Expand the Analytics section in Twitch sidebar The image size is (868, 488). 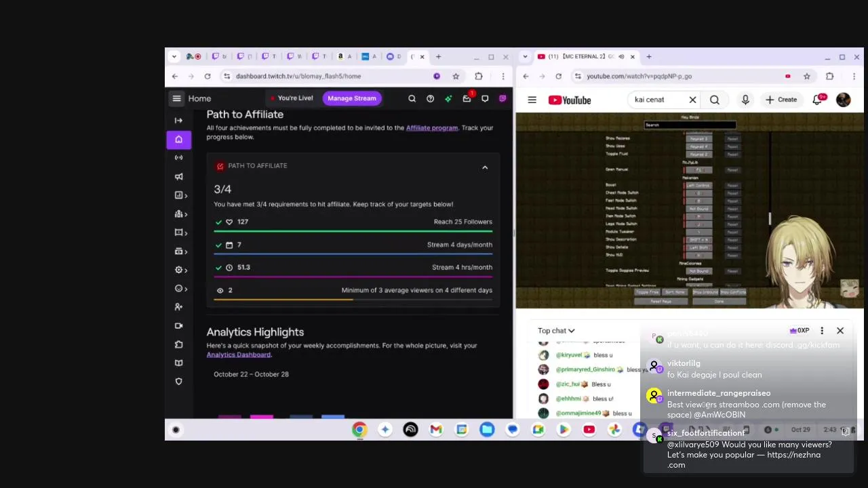180,195
